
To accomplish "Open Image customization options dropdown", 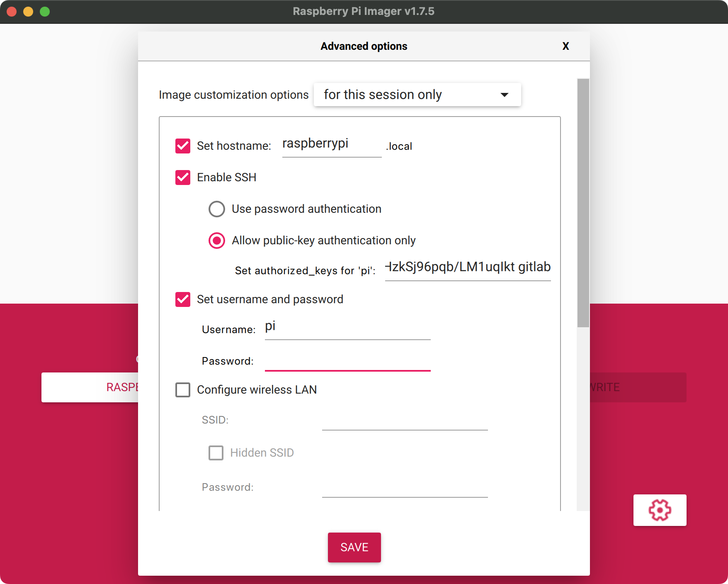I will click(x=417, y=95).
